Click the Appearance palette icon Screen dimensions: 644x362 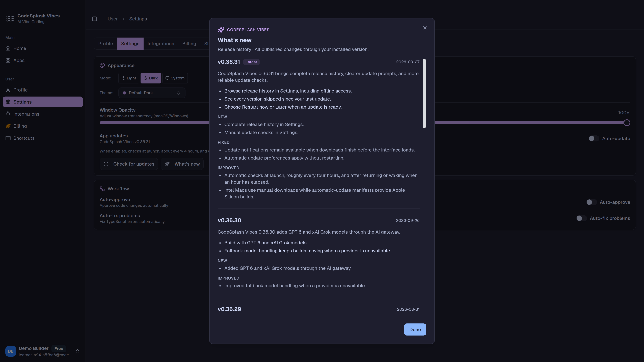(102, 66)
